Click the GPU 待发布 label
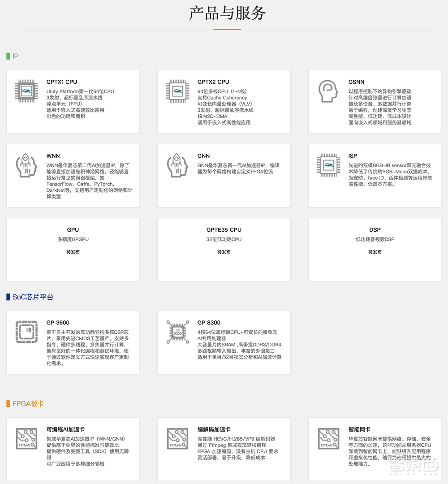The width and height of the screenshot is (448, 484). click(73, 252)
